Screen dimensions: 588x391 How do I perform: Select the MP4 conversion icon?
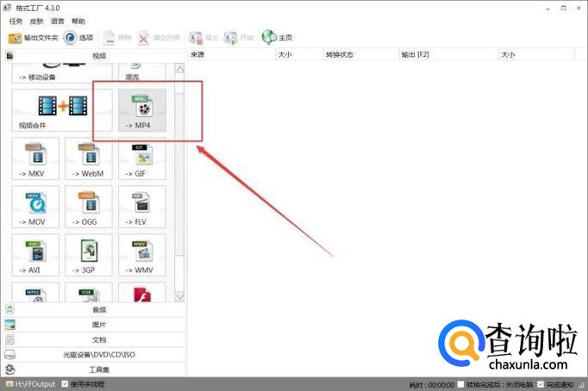(x=141, y=110)
